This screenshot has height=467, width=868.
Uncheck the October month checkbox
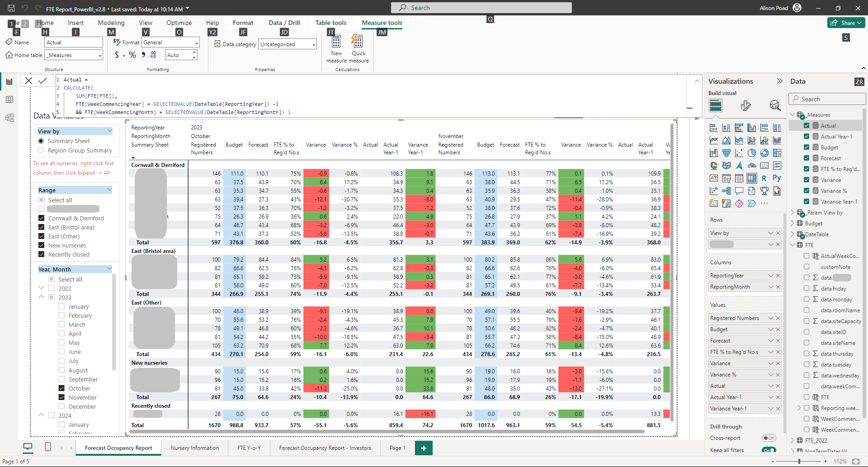[x=61, y=388]
